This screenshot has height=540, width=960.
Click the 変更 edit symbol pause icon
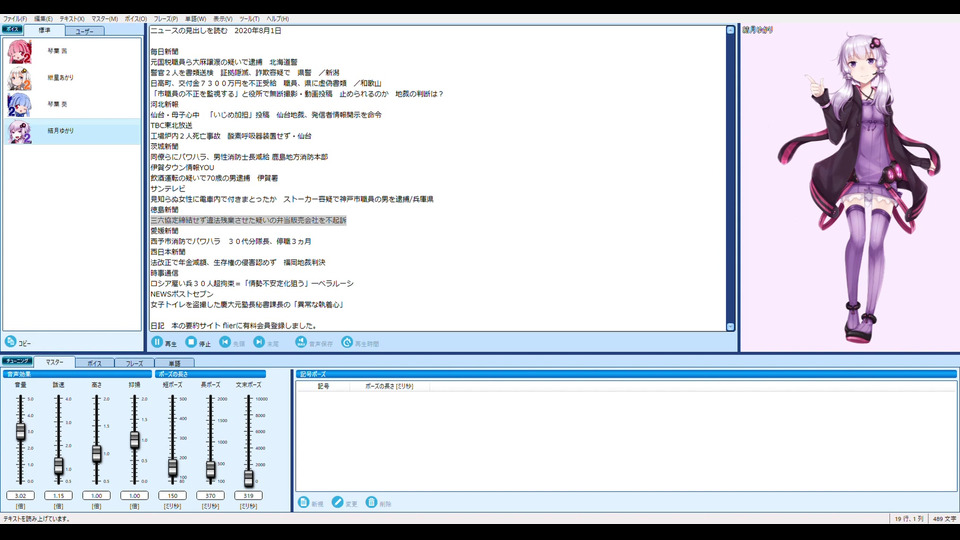(x=337, y=502)
